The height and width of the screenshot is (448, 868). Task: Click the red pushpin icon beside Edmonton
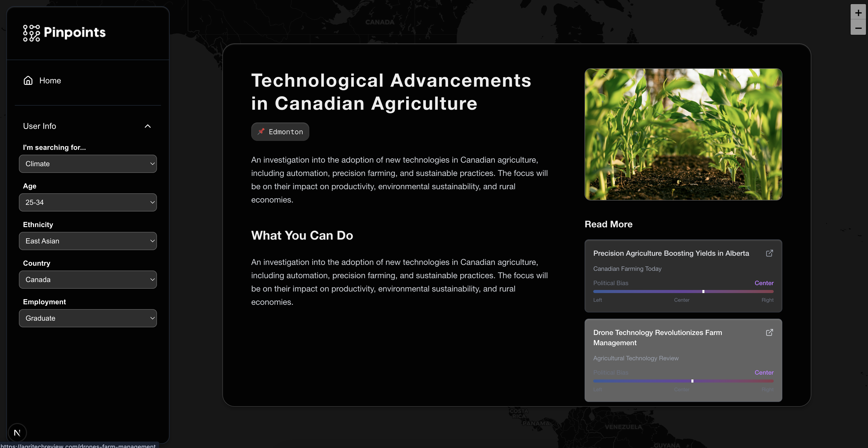pyautogui.click(x=261, y=131)
